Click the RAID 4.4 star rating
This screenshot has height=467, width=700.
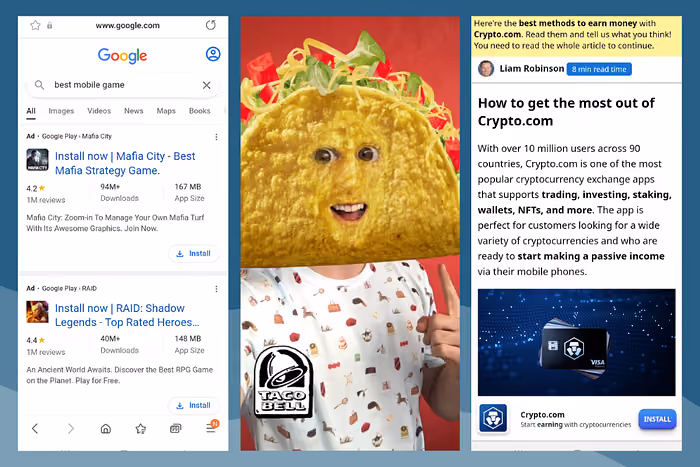pyautogui.click(x=36, y=340)
